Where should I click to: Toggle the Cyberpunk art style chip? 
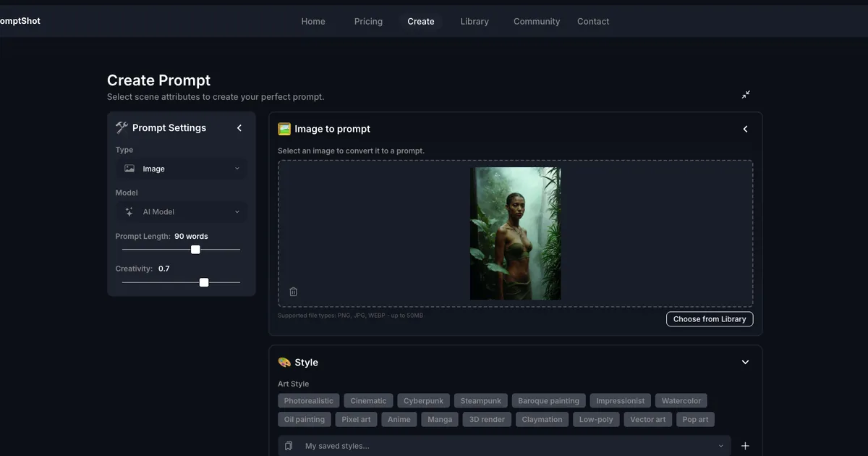point(424,401)
